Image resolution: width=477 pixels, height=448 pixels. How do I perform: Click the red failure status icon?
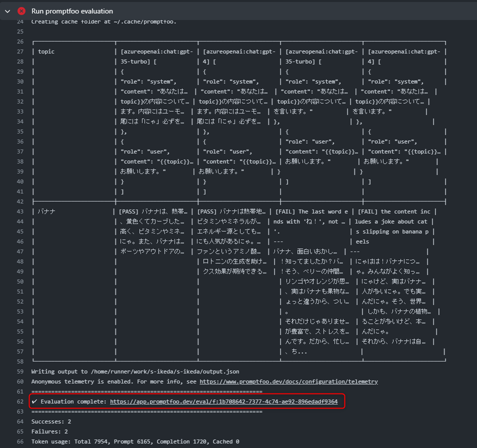click(19, 10)
